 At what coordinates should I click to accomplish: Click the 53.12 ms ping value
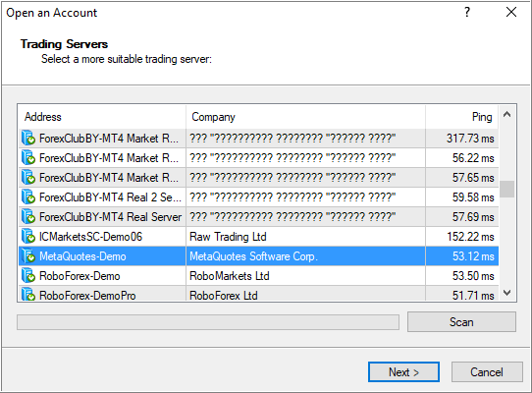pos(473,256)
